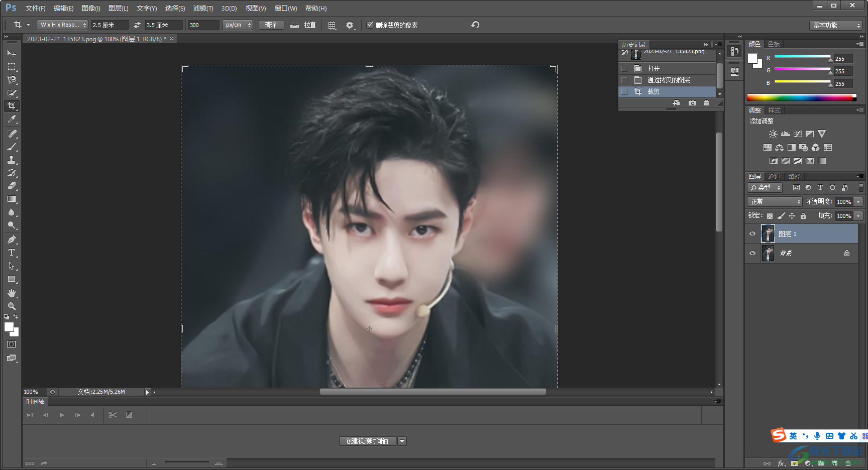868x470 pixels.
Task: Hide the 图层 1 layer
Action: click(x=752, y=233)
